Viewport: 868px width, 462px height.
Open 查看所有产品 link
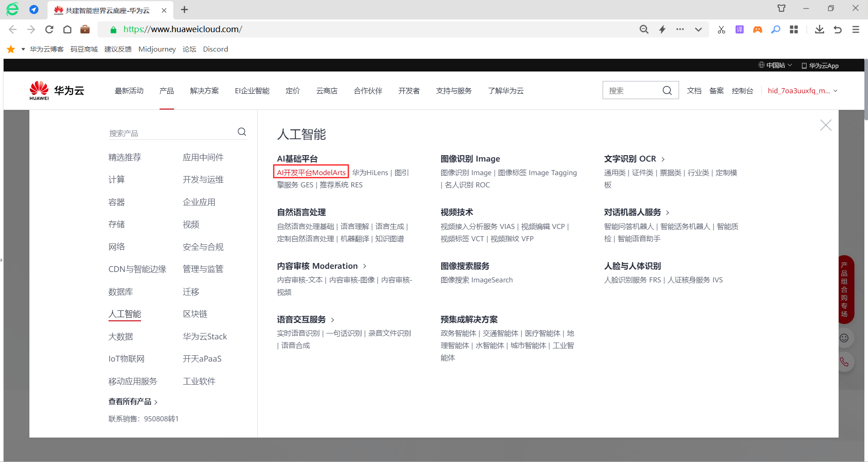(133, 401)
